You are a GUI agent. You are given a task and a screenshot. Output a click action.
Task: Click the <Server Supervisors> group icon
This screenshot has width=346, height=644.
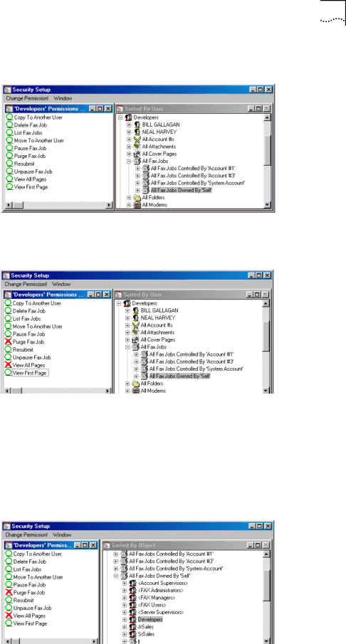tap(132, 613)
